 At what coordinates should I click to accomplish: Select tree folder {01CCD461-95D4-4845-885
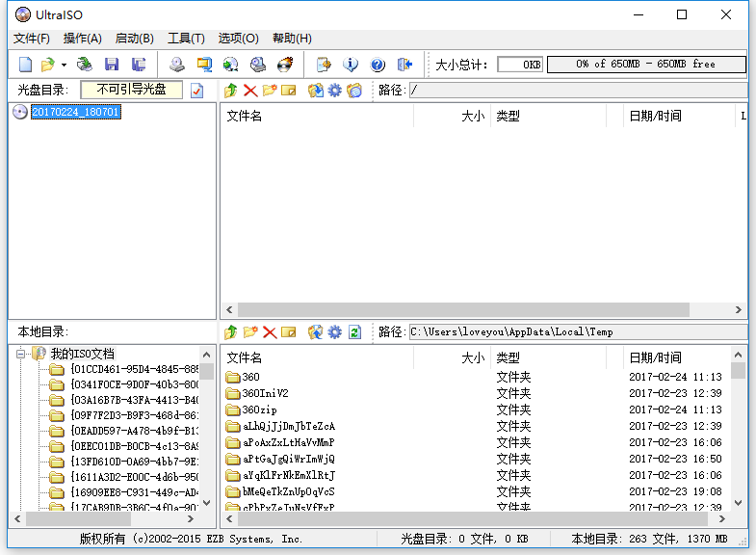[135, 369]
